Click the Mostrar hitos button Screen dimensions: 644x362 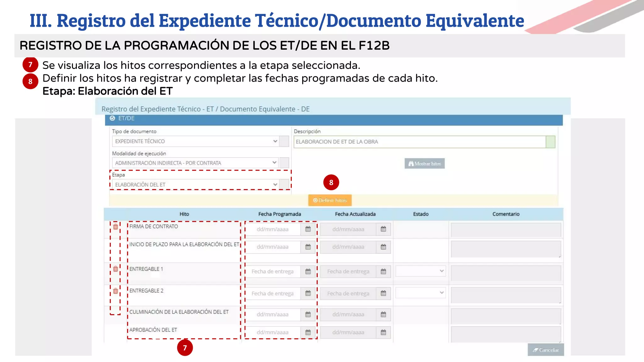(x=425, y=163)
